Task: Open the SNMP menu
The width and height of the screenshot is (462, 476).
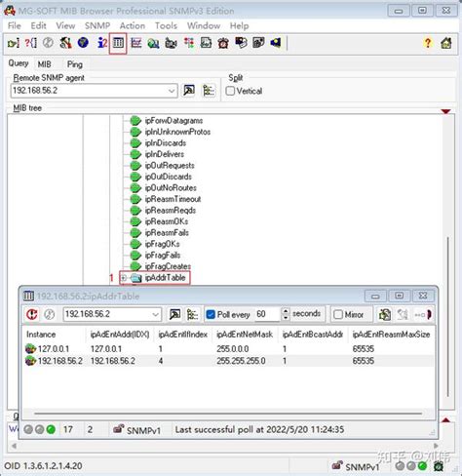Action: [x=97, y=25]
